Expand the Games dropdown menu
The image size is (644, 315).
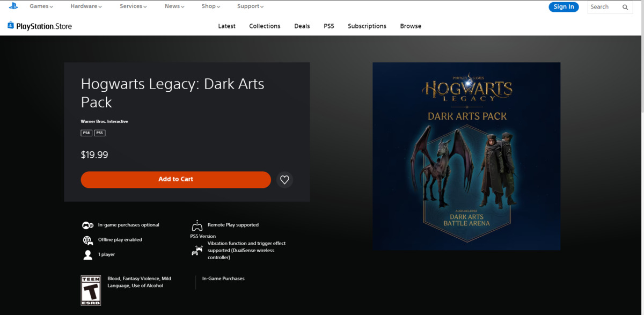coord(41,6)
